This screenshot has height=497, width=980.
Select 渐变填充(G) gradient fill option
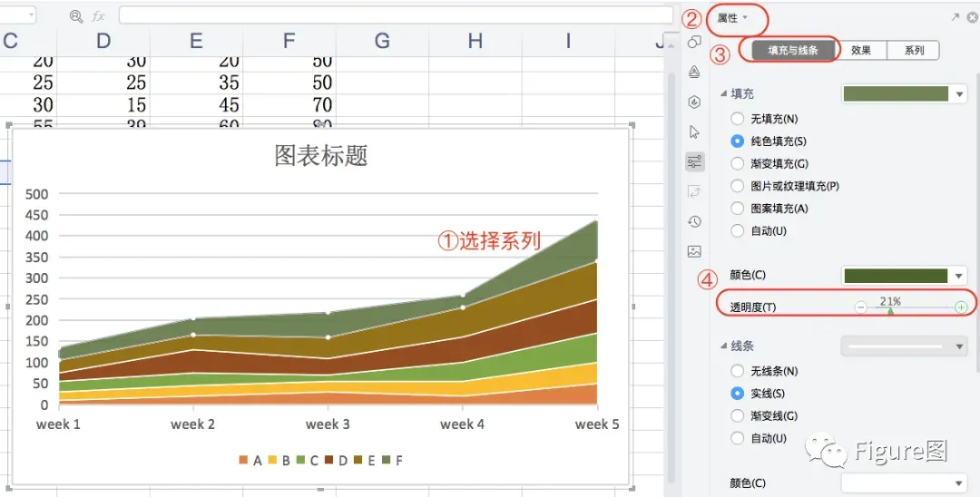[x=738, y=163]
